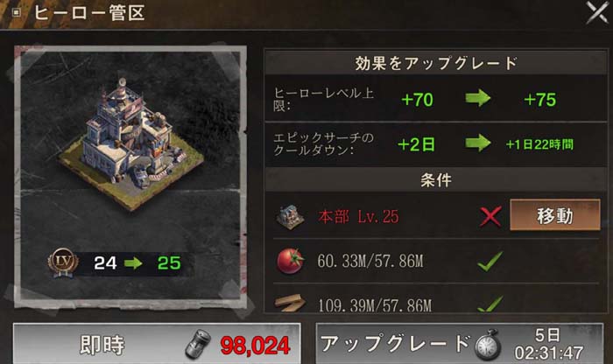Select the 効果をアップグレード header
This screenshot has width=613, height=364.
point(436,62)
